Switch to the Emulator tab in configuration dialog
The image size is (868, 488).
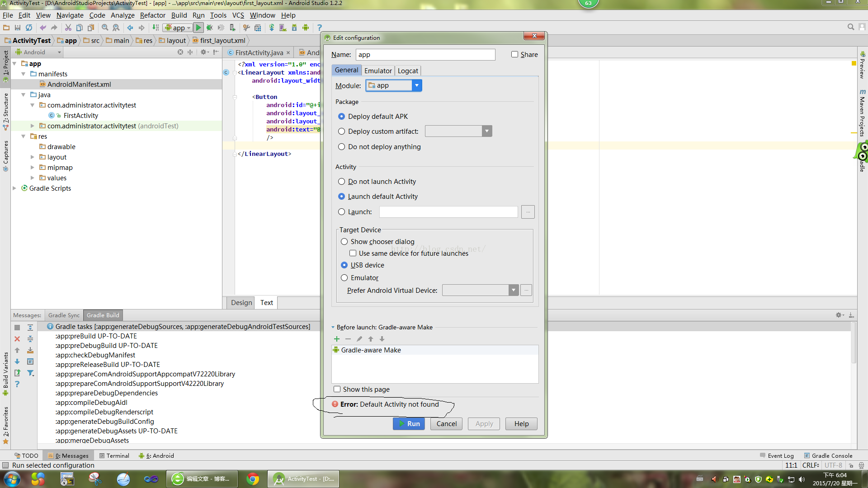point(378,70)
